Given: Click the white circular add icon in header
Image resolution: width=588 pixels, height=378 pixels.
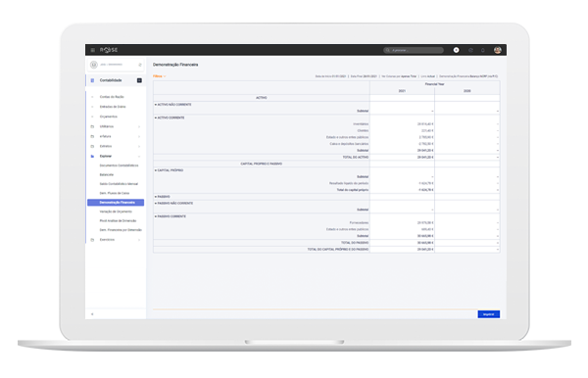Looking at the screenshot, I should click(456, 50).
